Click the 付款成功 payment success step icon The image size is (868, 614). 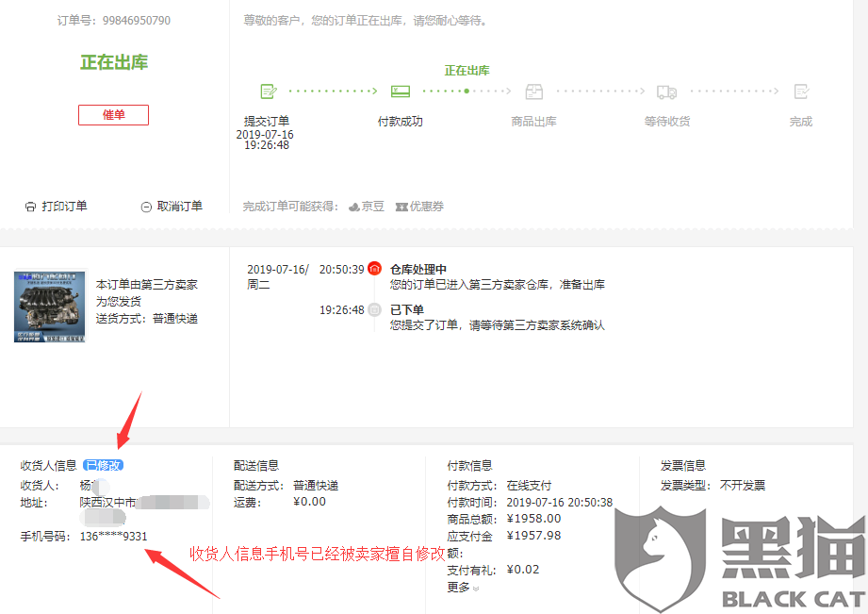point(400,91)
